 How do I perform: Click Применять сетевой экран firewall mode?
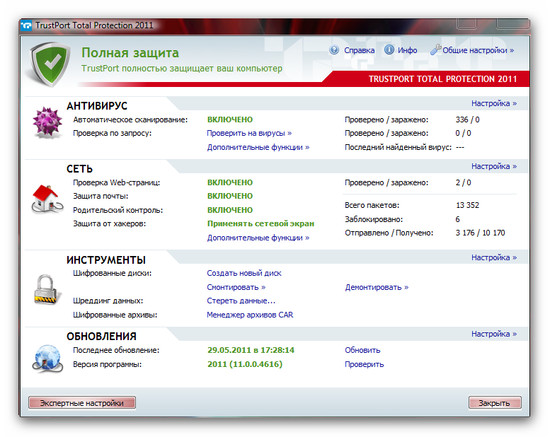pos(261,224)
